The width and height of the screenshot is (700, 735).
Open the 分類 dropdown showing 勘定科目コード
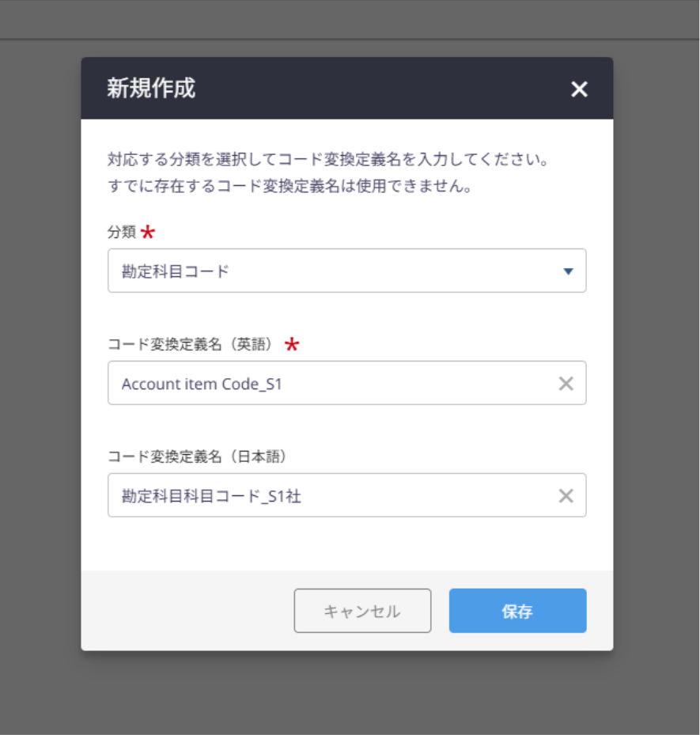point(346,271)
